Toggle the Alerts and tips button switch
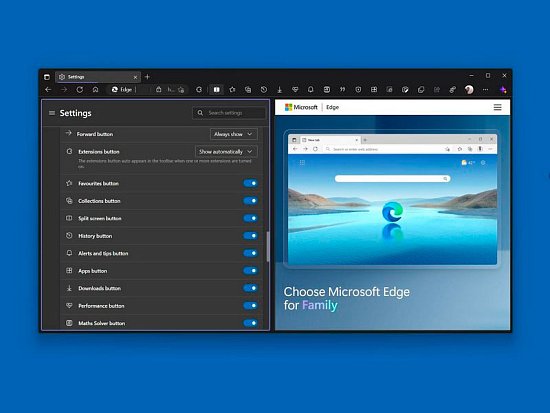This screenshot has height=413, width=550. click(x=250, y=253)
